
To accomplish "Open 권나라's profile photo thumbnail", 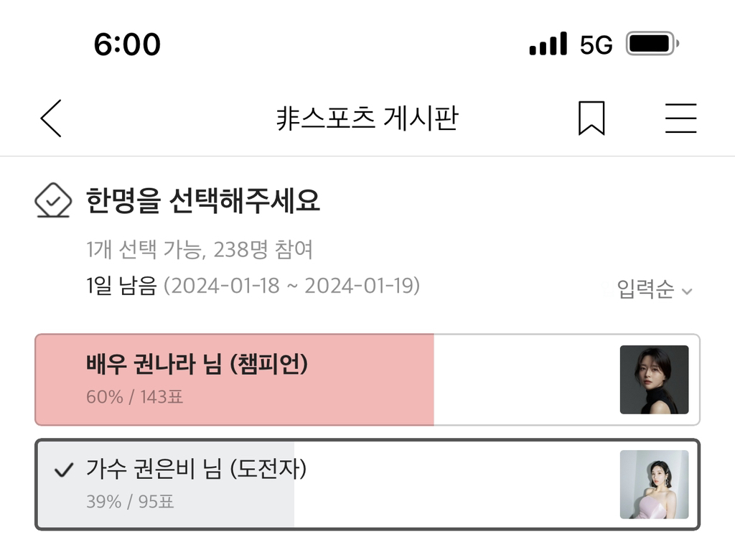I will [654, 380].
